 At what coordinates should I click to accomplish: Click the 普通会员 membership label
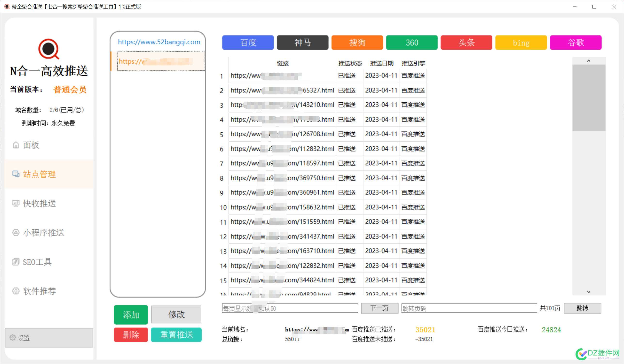[x=70, y=89]
